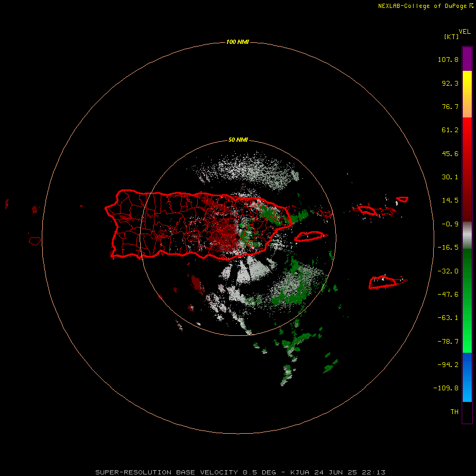Viewport: 476px width, 476px height.
Task: Click the [KT] units label
Action: click(x=451, y=36)
